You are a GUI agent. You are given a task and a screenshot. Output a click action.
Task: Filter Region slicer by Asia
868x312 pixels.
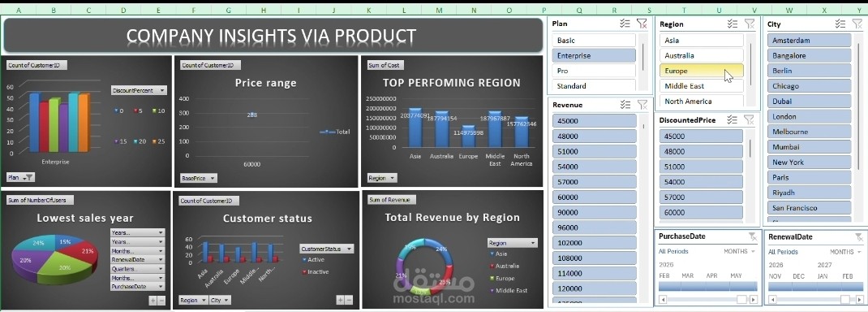pyautogui.click(x=702, y=41)
